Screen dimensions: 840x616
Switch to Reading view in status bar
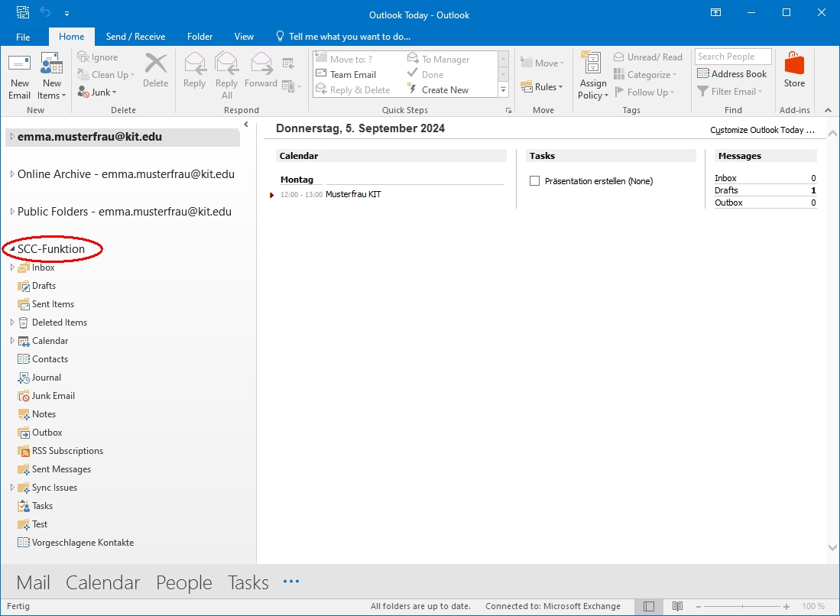(678, 606)
